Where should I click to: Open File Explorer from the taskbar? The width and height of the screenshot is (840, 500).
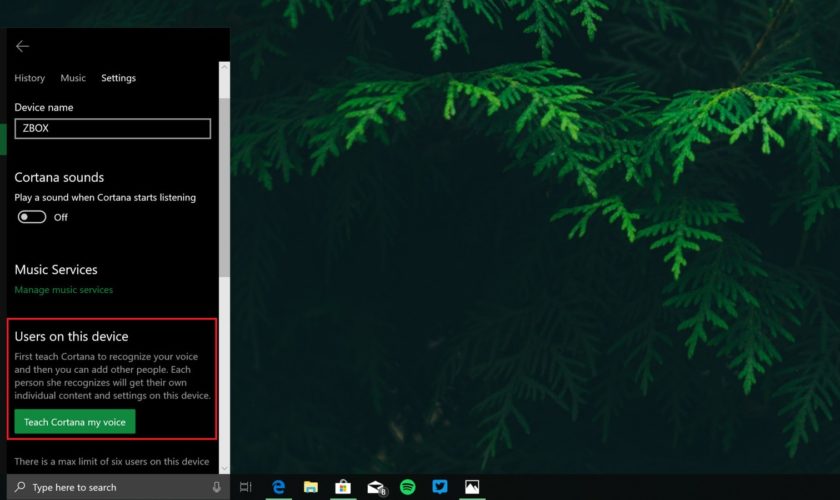(x=311, y=487)
